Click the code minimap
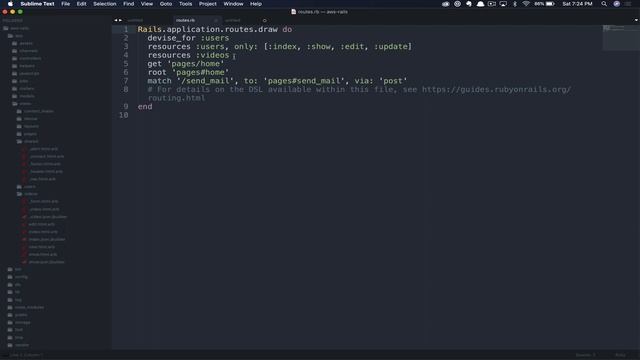The image size is (640, 360). (x=620, y=38)
